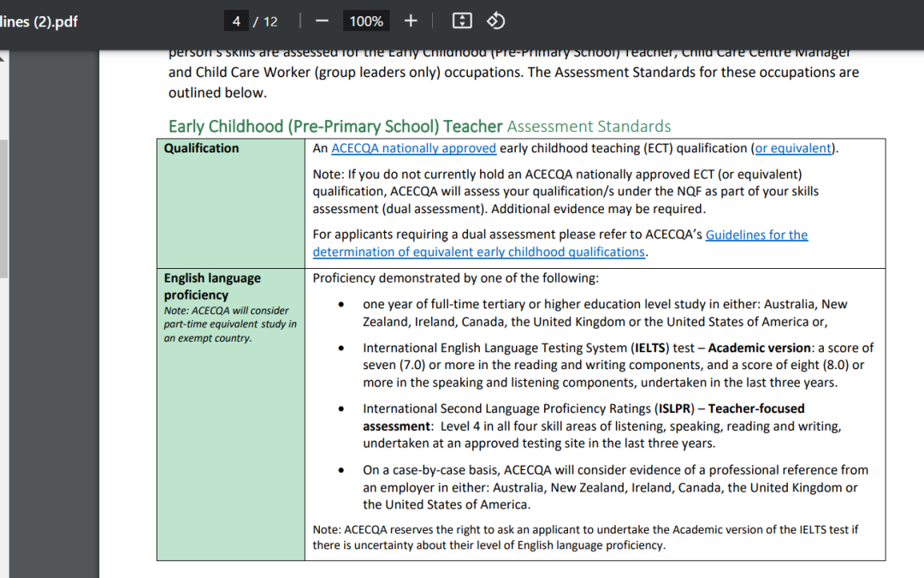The width and height of the screenshot is (924, 578).
Task: Open the 'or equivalent' link
Action: point(793,149)
